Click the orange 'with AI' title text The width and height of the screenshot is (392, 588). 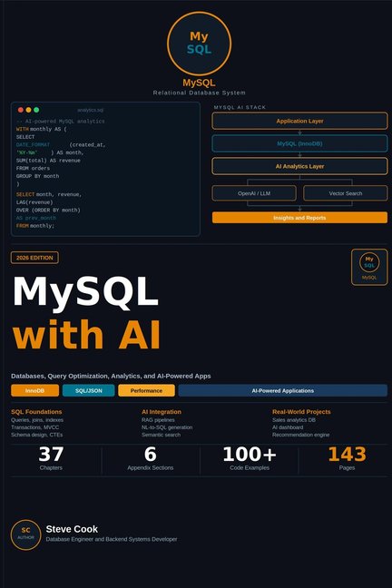pyautogui.click(x=86, y=335)
